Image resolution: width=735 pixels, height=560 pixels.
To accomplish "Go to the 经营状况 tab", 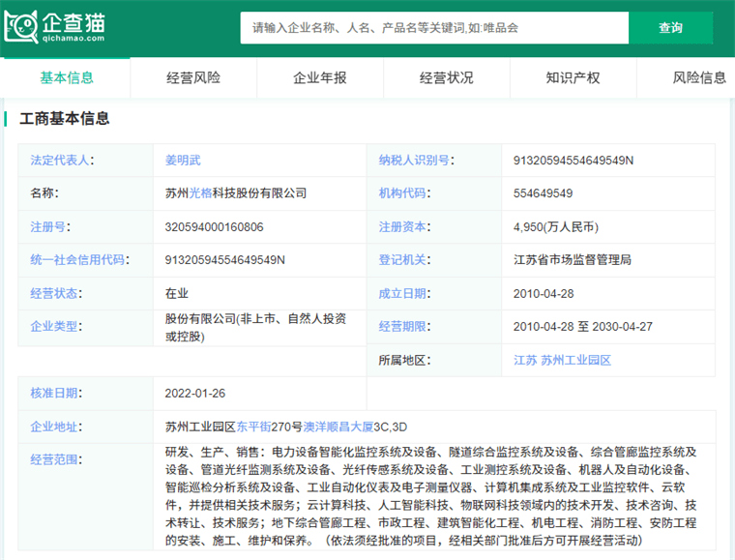I will pyautogui.click(x=447, y=77).
